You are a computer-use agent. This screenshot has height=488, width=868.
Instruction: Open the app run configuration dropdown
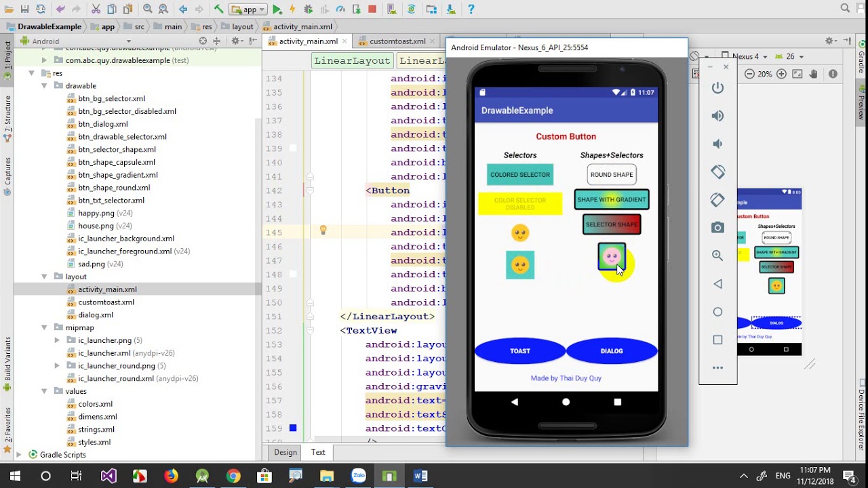[248, 9]
